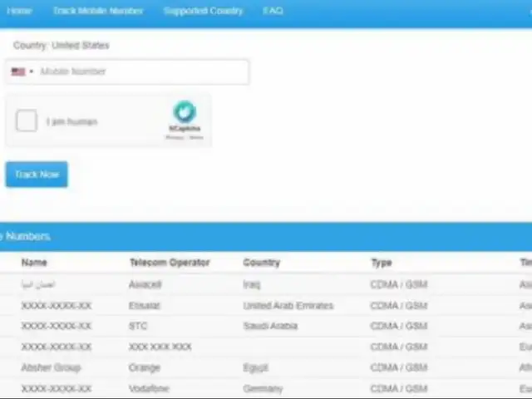532x399 pixels.
Task: Click the Country column header
Action: [261, 263]
